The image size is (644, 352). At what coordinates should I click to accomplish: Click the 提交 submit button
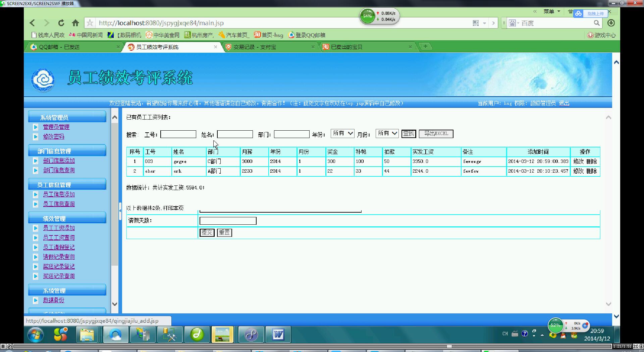[x=207, y=232]
